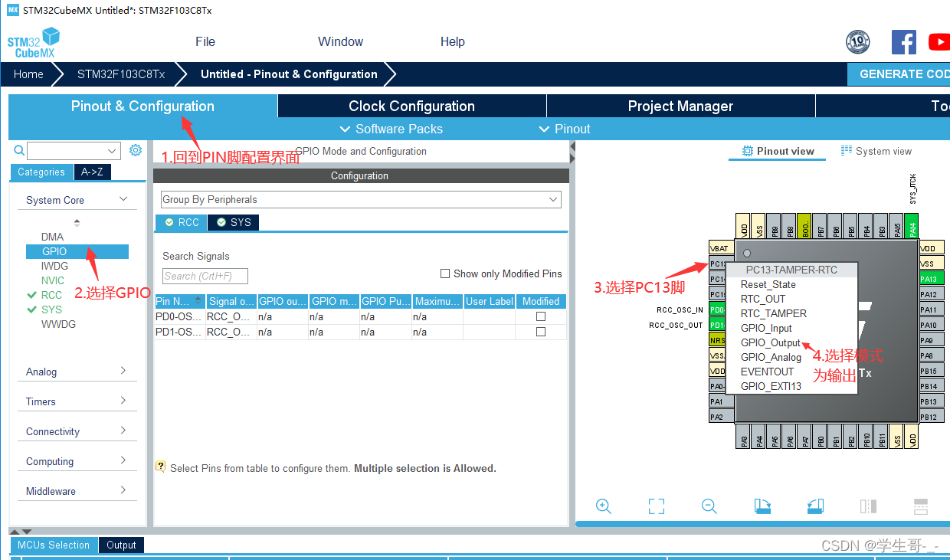Open the Pinout dropdown menu
950x560 pixels.
(565, 129)
